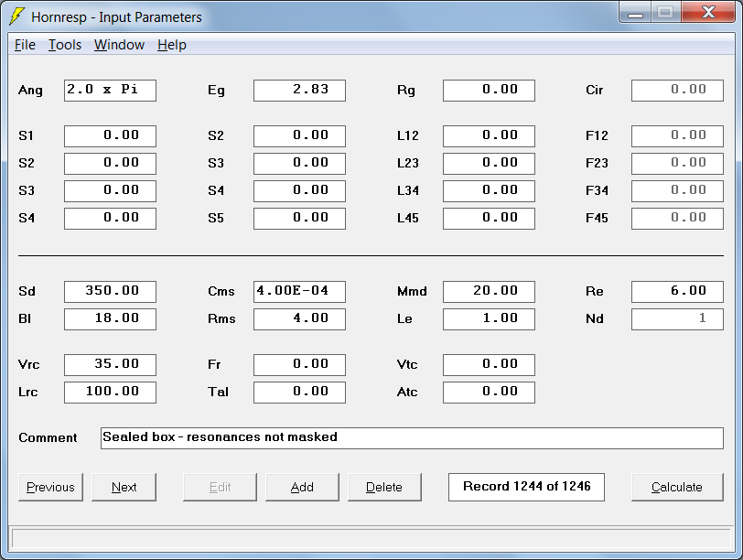
Task: Select the Rg input field
Action: (489, 91)
